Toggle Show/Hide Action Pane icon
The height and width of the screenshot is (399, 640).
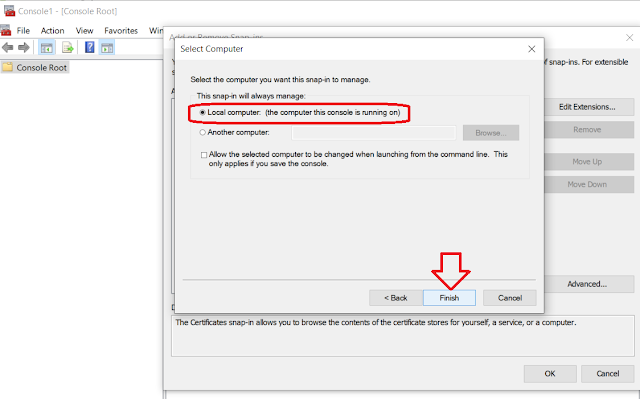107,48
